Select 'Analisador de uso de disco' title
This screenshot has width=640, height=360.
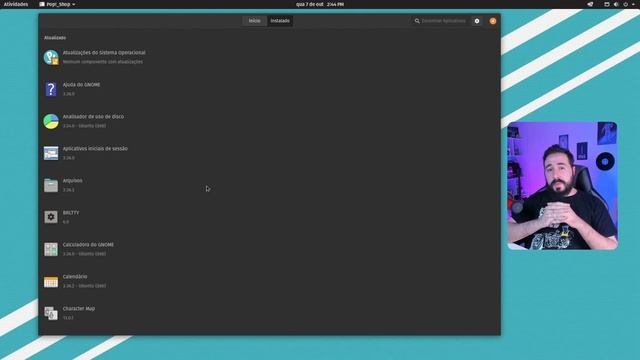click(93, 116)
